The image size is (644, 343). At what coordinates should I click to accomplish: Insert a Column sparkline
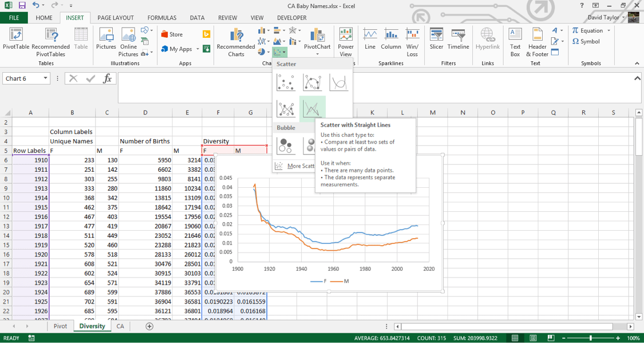point(390,40)
